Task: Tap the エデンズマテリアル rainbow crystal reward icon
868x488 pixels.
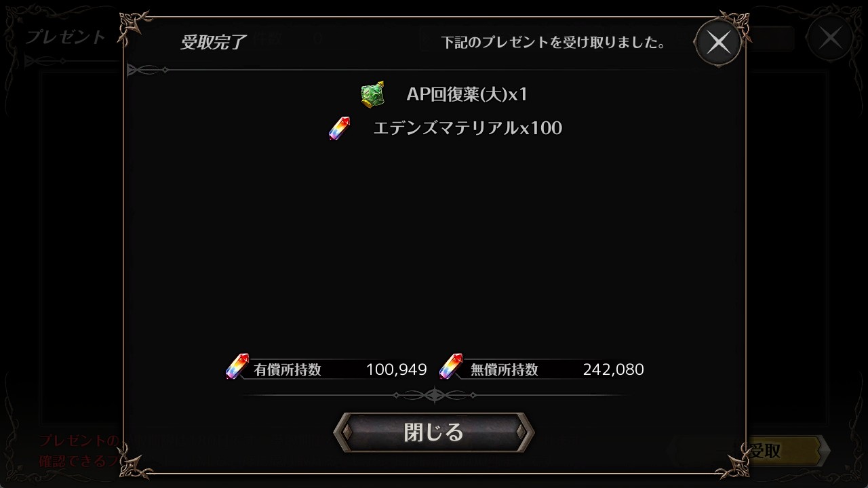Action: click(x=339, y=128)
